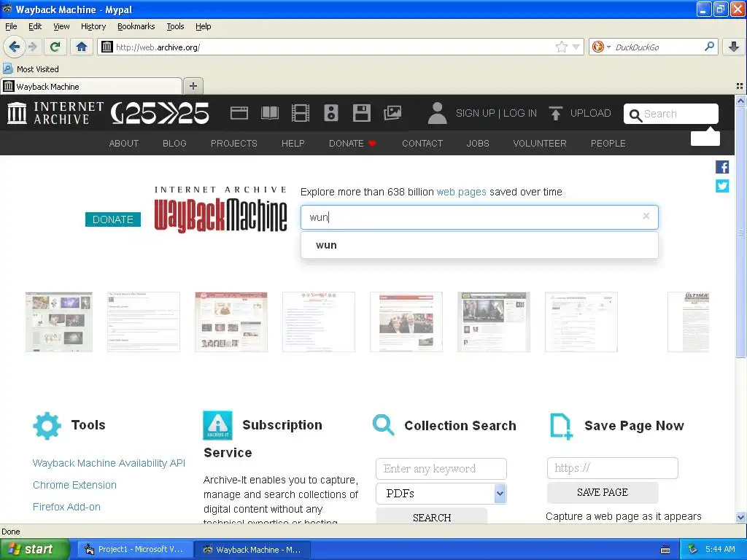This screenshot has width=747, height=560.
Task: Select the Wayback Machine tab
Action: coord(91,87)
